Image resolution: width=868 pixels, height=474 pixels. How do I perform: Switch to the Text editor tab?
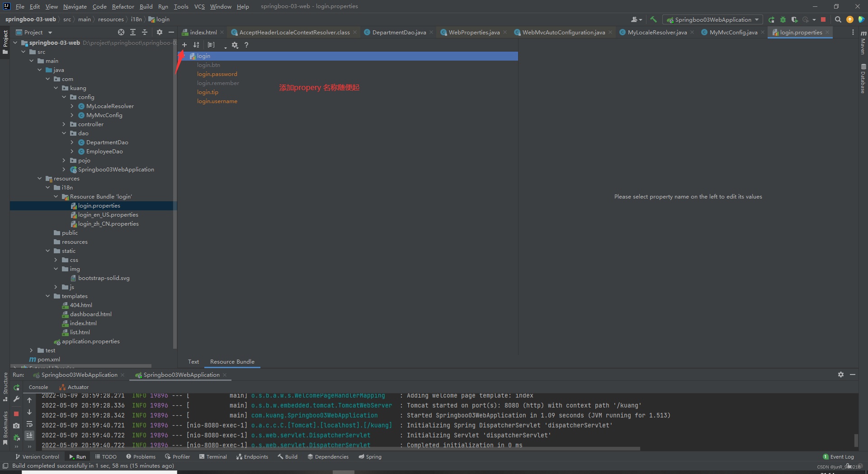[x=193, y=361]
